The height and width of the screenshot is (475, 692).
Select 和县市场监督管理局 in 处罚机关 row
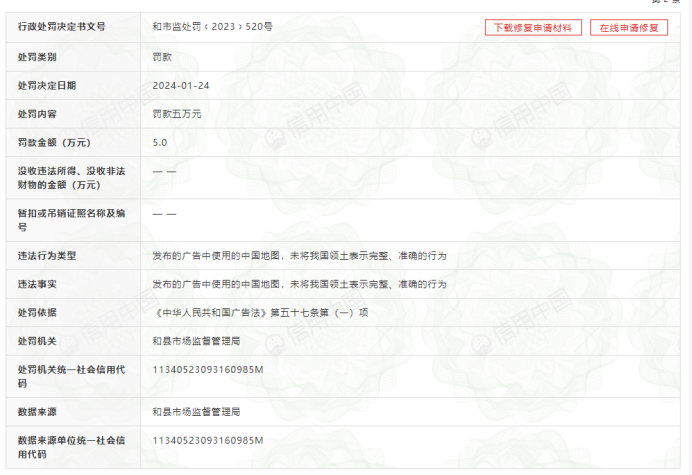click(196, 341)
